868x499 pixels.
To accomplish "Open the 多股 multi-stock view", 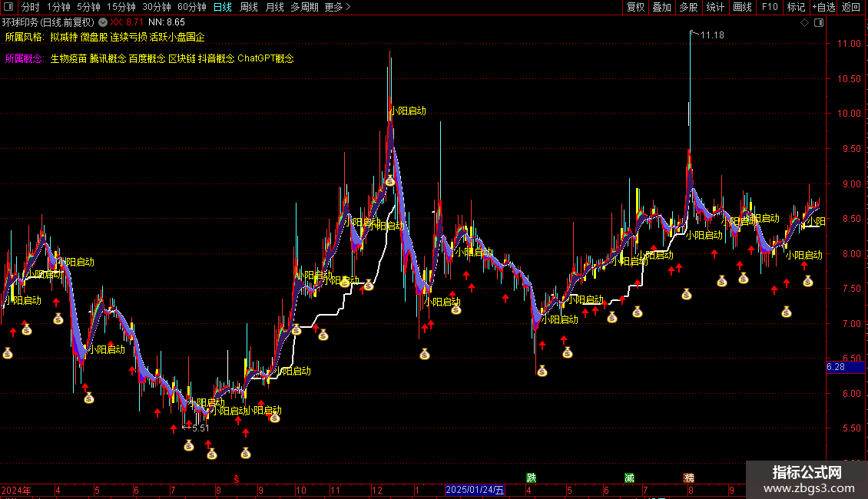I will (x=688, y=7).
